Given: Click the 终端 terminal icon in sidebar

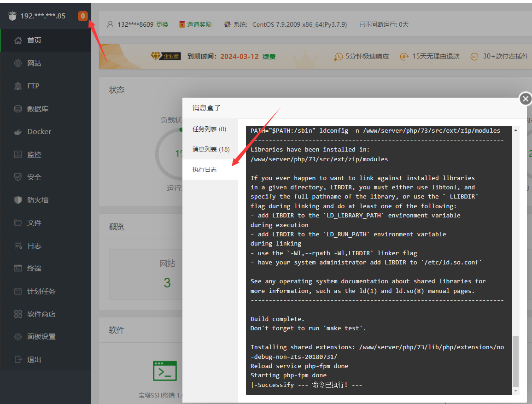Looking at the screenshot, I should [18, 268].
